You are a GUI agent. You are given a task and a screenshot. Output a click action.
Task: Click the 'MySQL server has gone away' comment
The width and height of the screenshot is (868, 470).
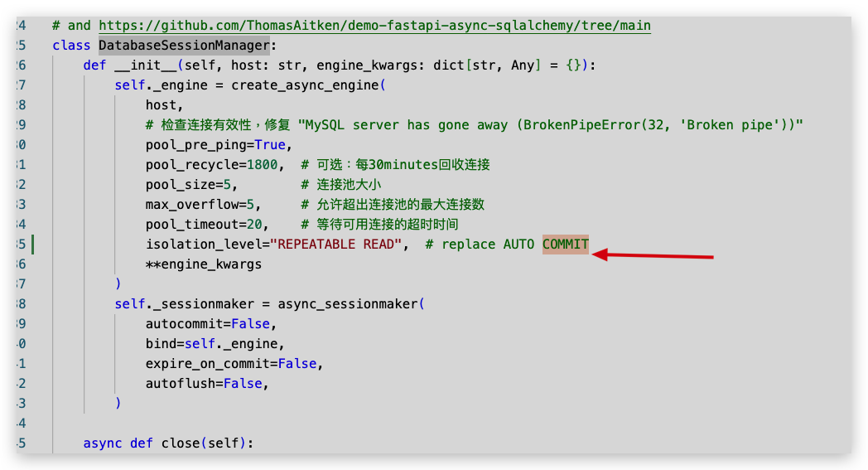point(474,125)
